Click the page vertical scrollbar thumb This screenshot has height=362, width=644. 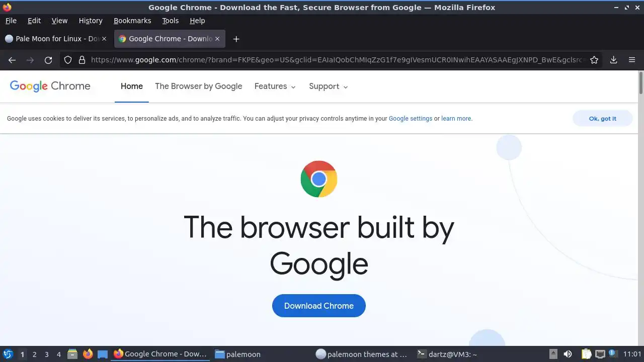(641, 83)
